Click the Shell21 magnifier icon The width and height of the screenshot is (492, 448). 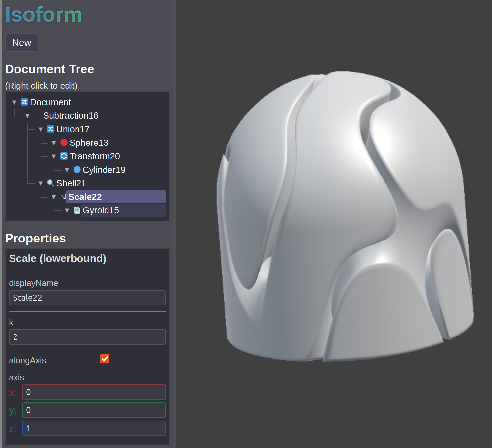click(x=50, y=183)
